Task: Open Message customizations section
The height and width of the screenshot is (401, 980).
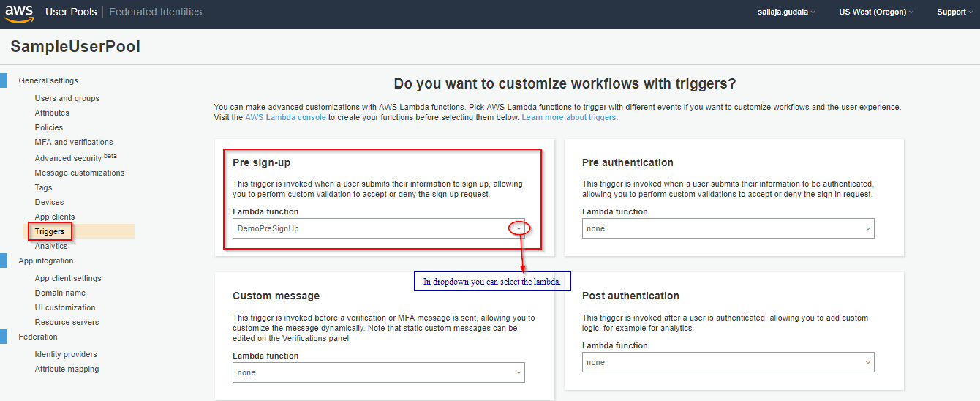Action: click(80, 173)
